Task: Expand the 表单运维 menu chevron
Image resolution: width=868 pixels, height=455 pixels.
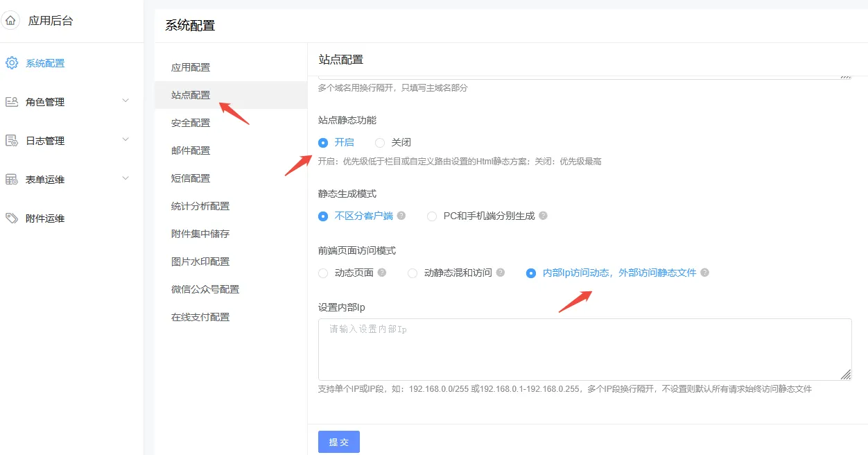Action: (125, 178)
